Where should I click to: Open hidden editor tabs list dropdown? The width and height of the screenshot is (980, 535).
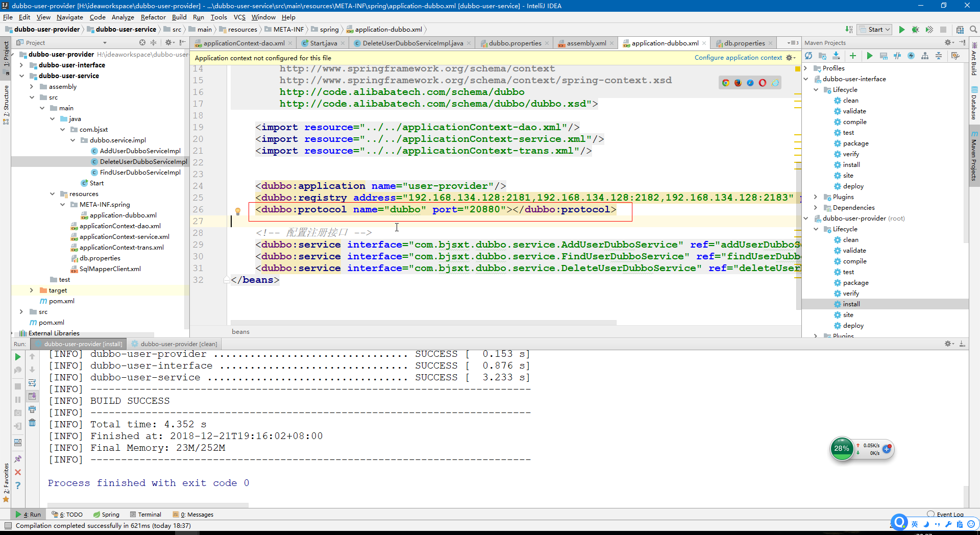(x=793, y=43)
